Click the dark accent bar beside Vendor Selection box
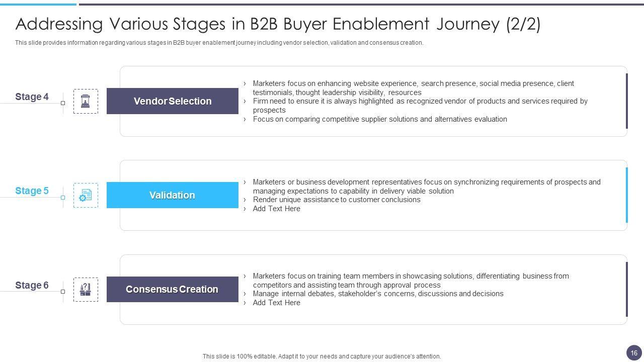The image size is (644, 362). coord(627,101)
